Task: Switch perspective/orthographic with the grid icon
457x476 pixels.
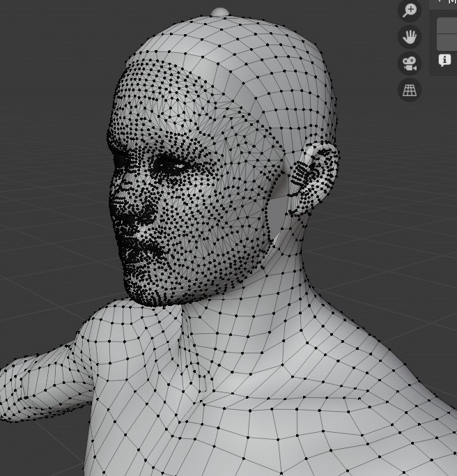Action: tap(410, 90)
